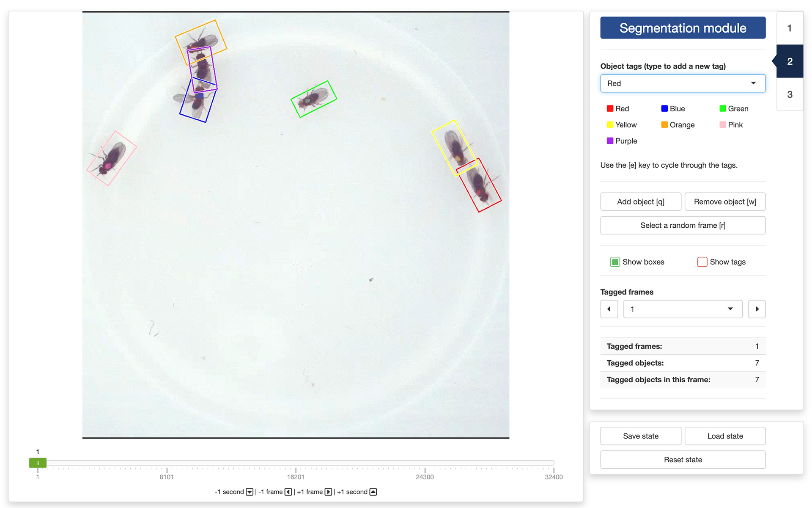
Task: Go to previous tagged frame arrow
Action: point(609,309)
